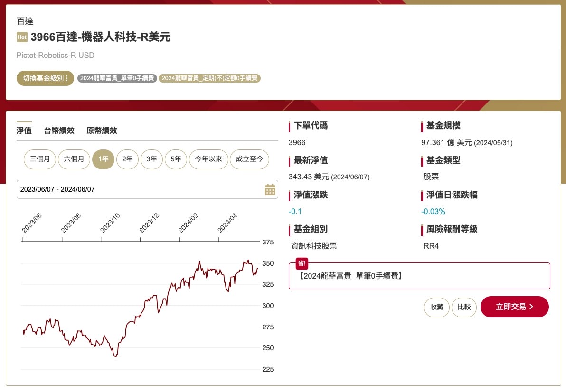Select the 三個月 time range
The height and width of the screenshot is (392, 566).
(x=40, y=159)
